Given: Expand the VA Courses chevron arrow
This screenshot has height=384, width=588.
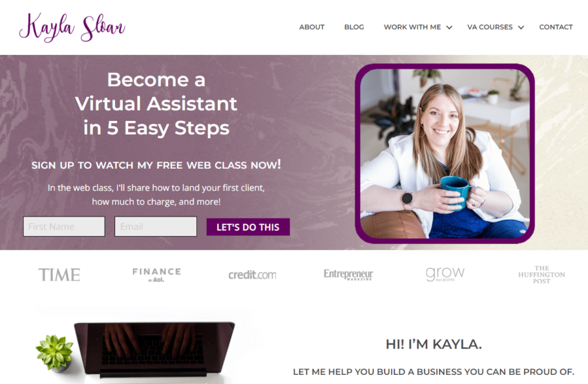Looking at the screenshot, I should tap(521, 27).
